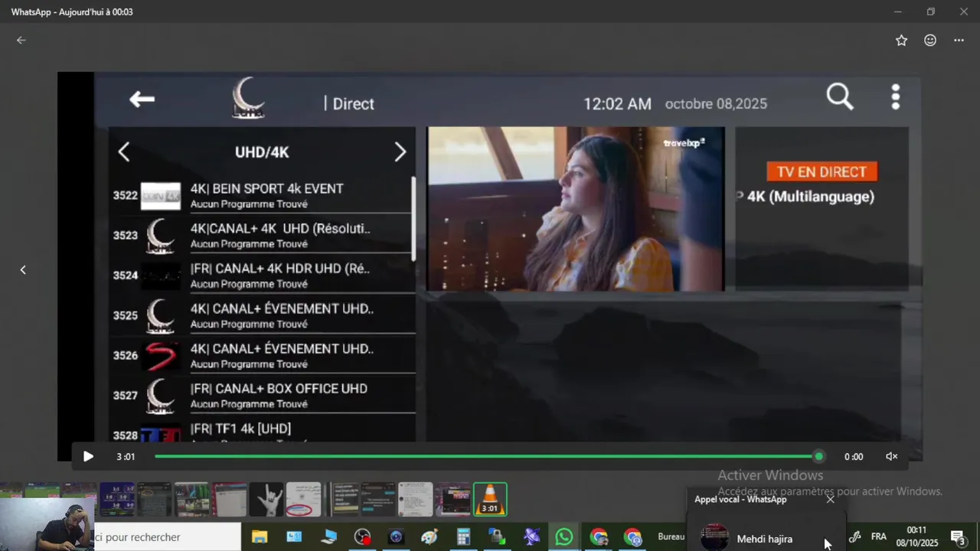
Task: Show the previous media item
Action: point(23,269)
